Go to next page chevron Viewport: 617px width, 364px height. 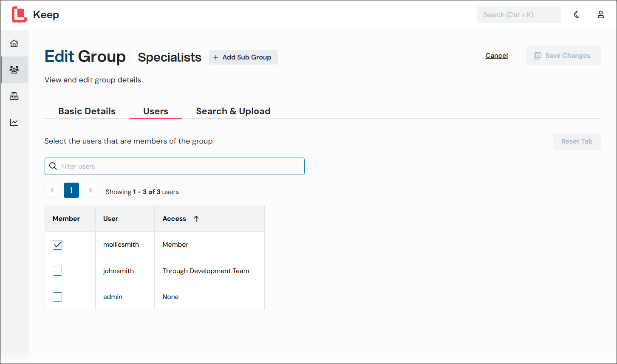pyautogui.click(x=91, y=190)
